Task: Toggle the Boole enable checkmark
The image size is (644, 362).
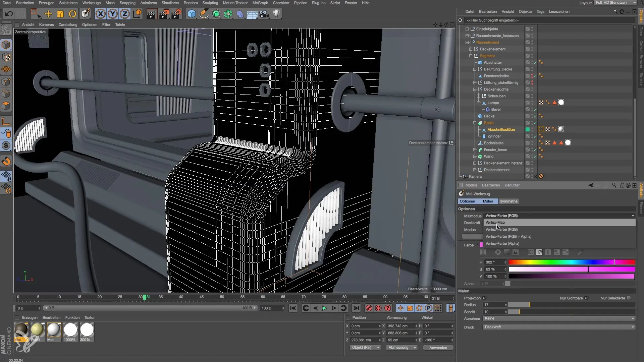Action: pos(536,123)
